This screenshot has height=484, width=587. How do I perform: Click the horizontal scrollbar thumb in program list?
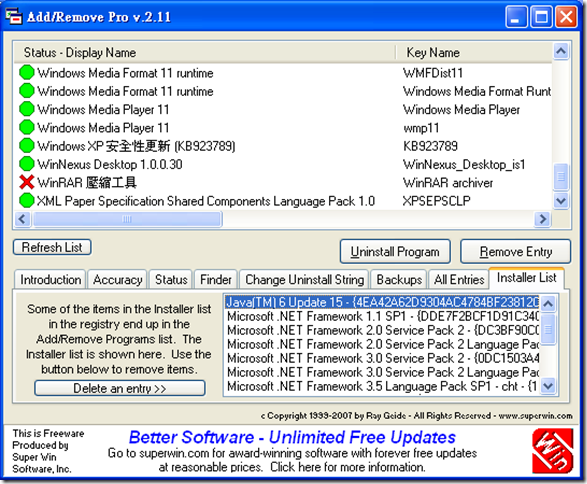point(127,219)
